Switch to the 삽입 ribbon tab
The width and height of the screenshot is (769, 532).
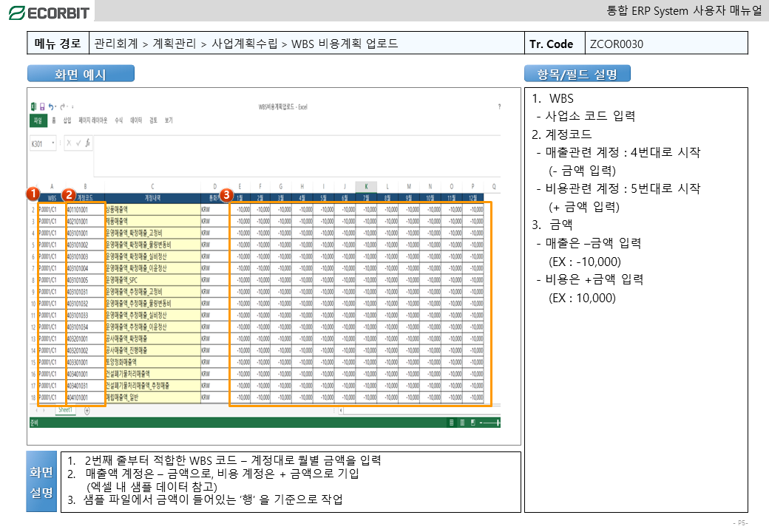click(x=67, y=120)
